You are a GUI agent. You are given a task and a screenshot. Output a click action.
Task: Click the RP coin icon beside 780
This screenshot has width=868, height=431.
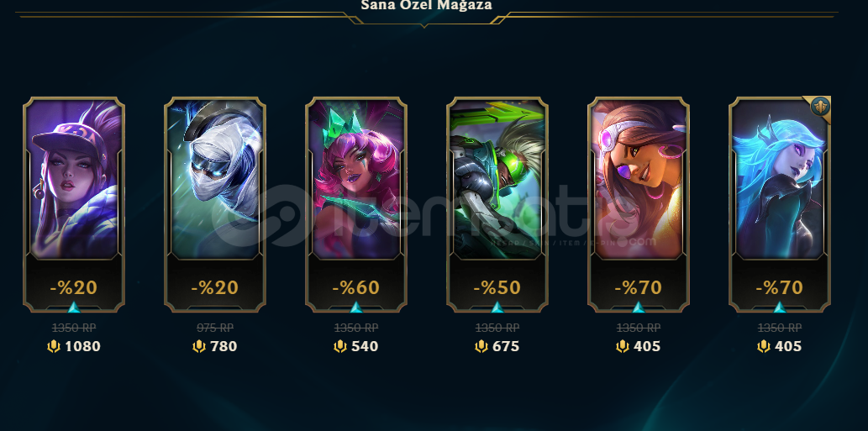[199, 346]
